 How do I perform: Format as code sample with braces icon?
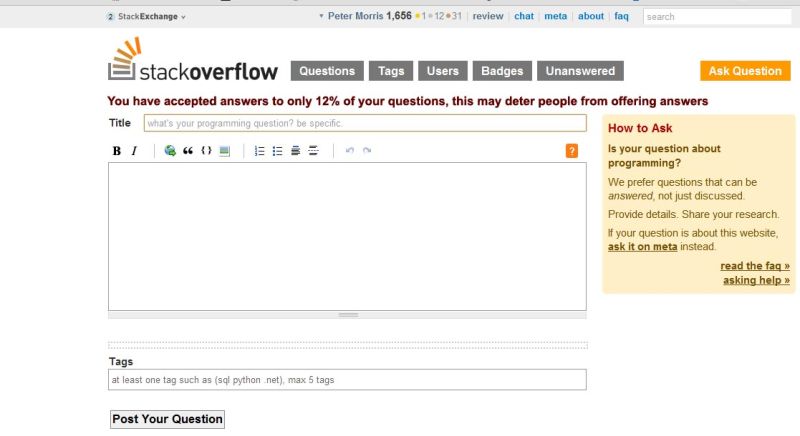[206, 150]
